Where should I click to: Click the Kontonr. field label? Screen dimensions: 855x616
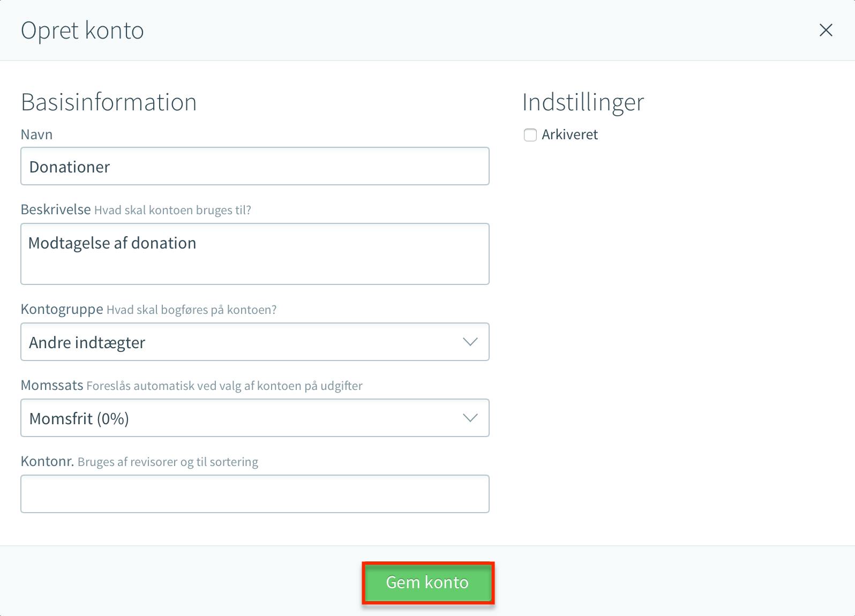47,461
